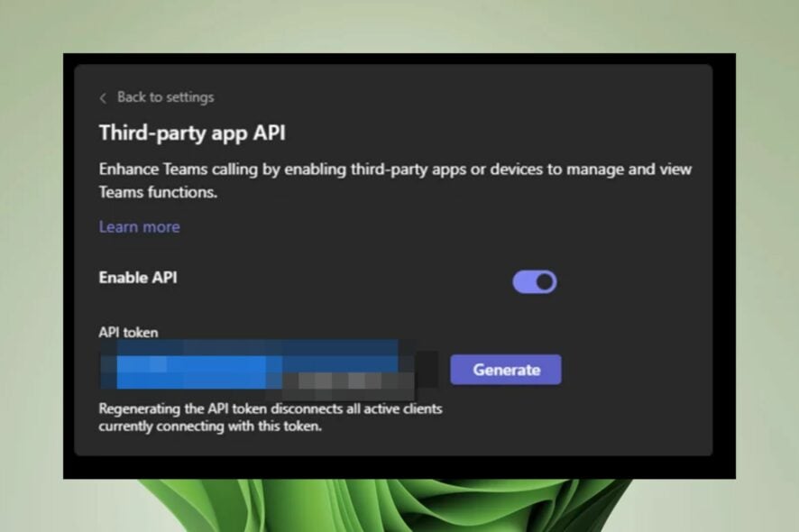Click the API token label

click(x=127, y=332)
